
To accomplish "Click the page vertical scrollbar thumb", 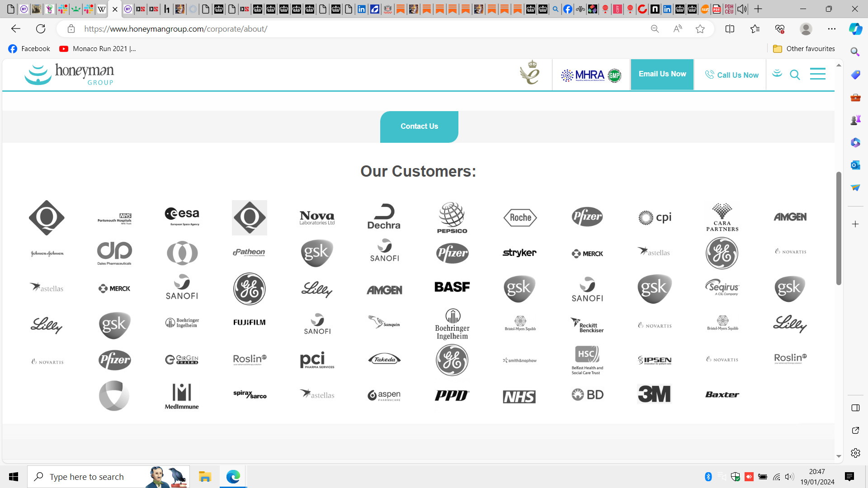I will [839, 228].
